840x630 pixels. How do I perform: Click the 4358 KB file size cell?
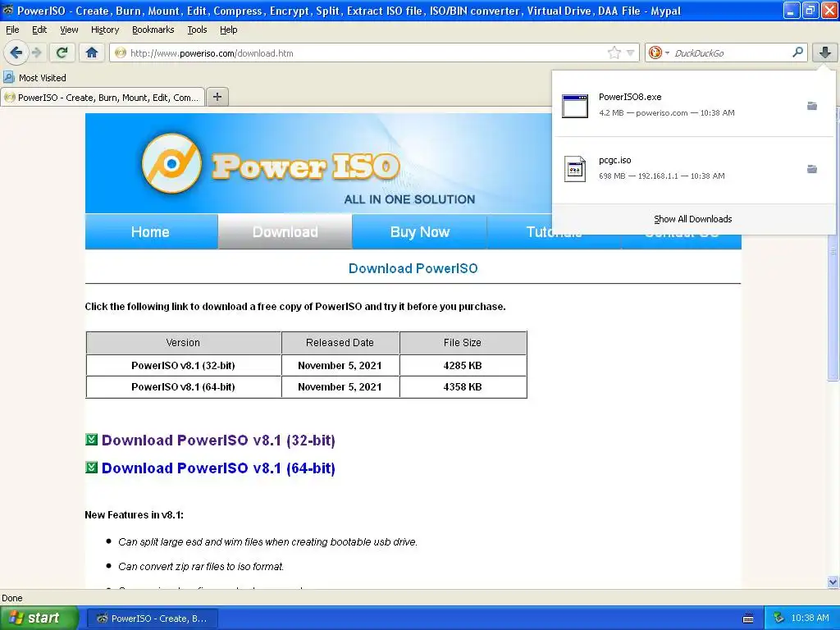click(463, 387)
